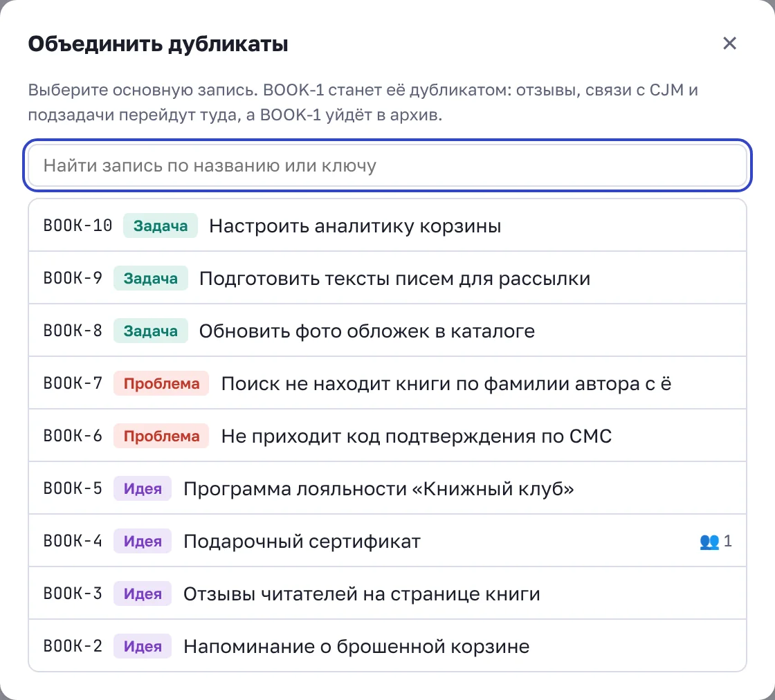Pick Отзывы читателей на странице книги
This screenshot has height=700, width=775.
point(387,593)
